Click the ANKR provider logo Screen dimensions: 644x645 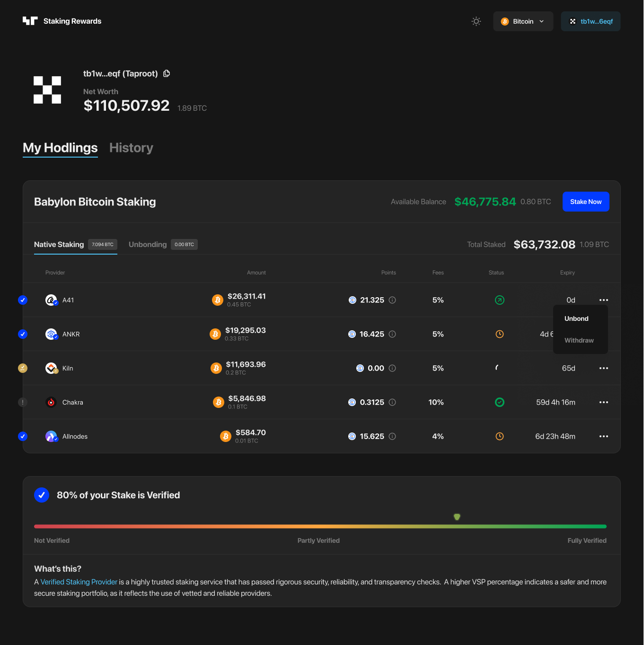51,334
